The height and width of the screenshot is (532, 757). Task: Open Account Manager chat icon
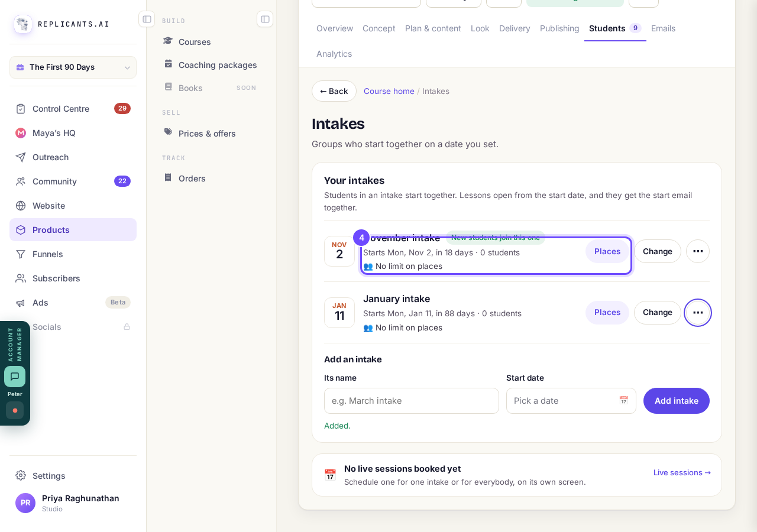click(x=15, y=377)
